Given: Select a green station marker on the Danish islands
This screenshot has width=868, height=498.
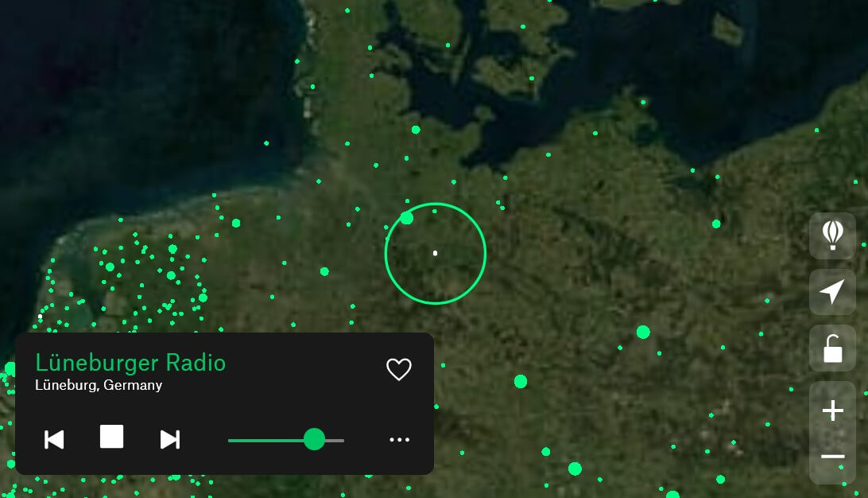Looking at the screenshot, I should [x=530, y=79].
